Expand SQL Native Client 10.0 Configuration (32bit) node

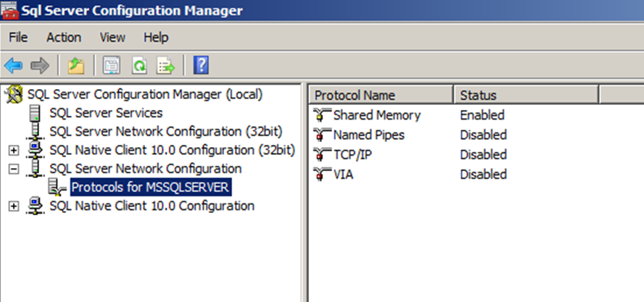click(x=14, y=150)
